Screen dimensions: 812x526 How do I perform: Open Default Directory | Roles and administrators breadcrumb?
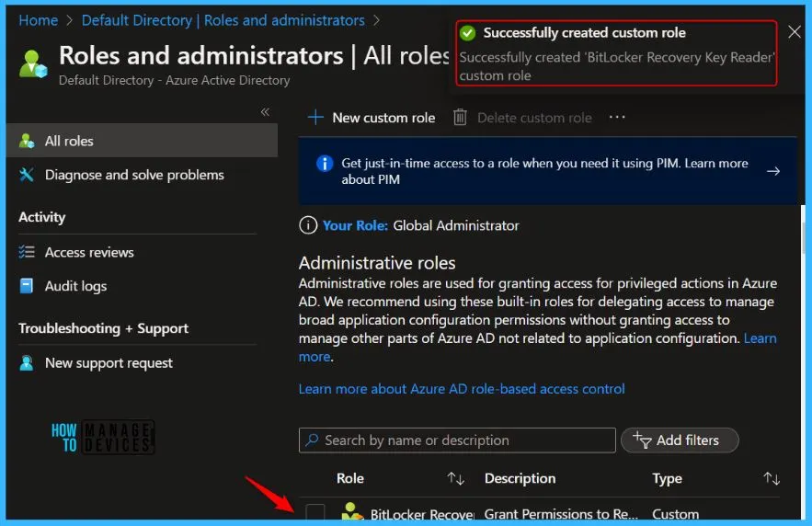(223, 20)
